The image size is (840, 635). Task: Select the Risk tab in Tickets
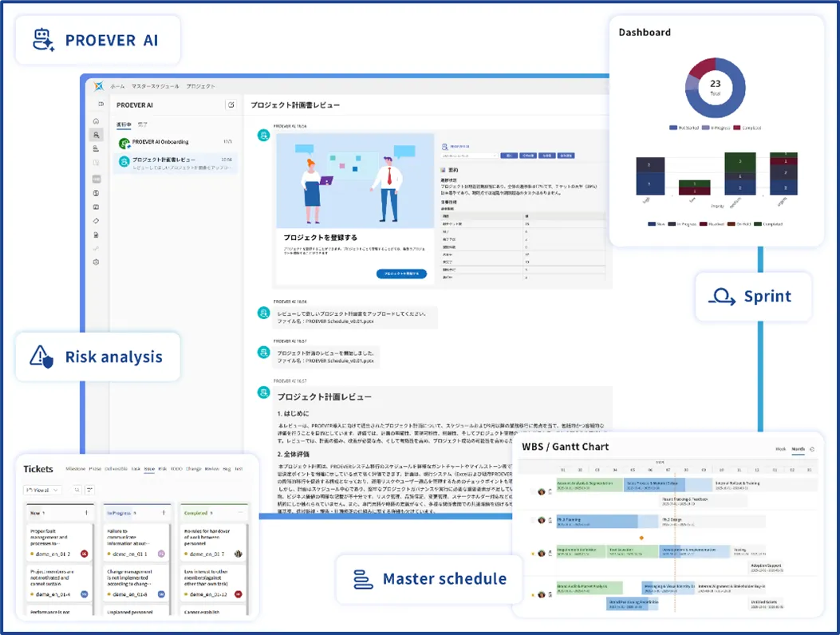[x=162, y=469]
